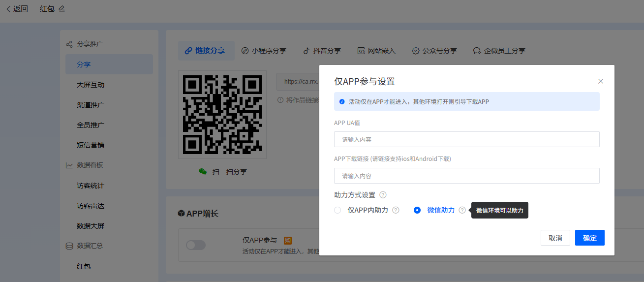Viewport: 644px width, 282px height.
Task: Click the edit pencil icon beside 红包
Action: (x=61, y=9)
